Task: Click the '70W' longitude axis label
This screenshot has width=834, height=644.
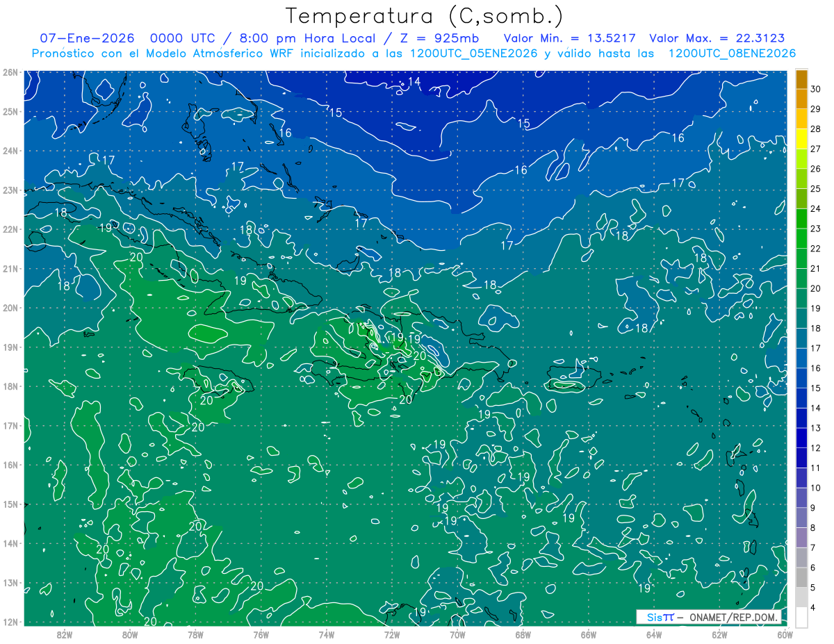Action: coord(457,634)
